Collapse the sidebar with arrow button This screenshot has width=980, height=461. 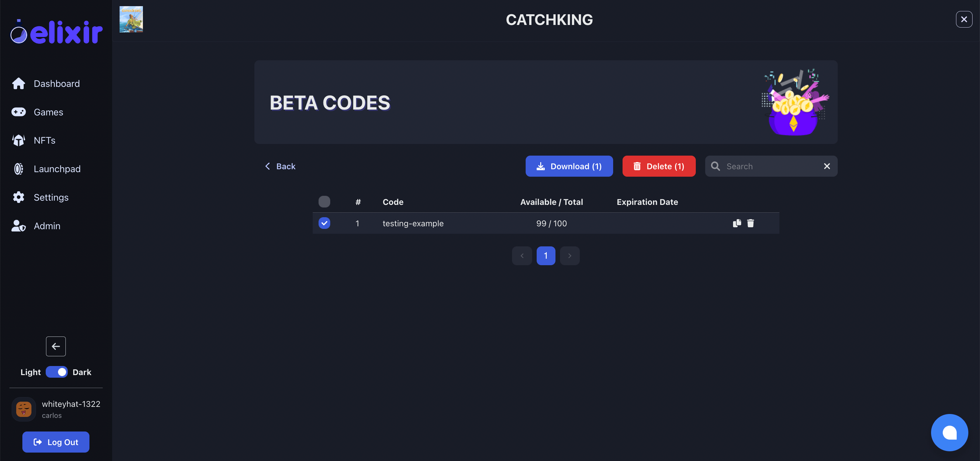click(56, 347)
